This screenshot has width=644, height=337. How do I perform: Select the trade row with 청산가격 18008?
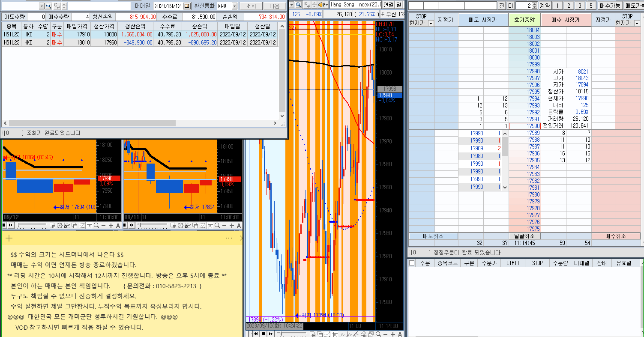(x=140, y=34)
